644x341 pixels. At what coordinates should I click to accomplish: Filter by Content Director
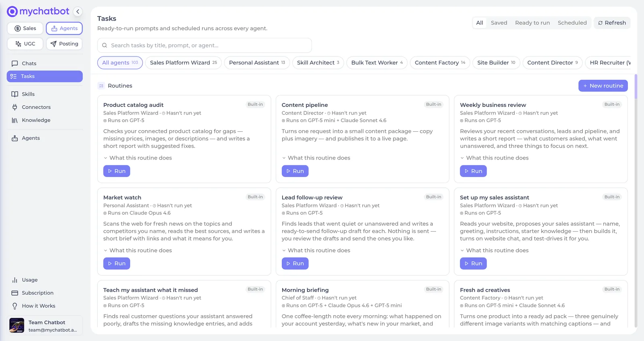coord(552,62)
